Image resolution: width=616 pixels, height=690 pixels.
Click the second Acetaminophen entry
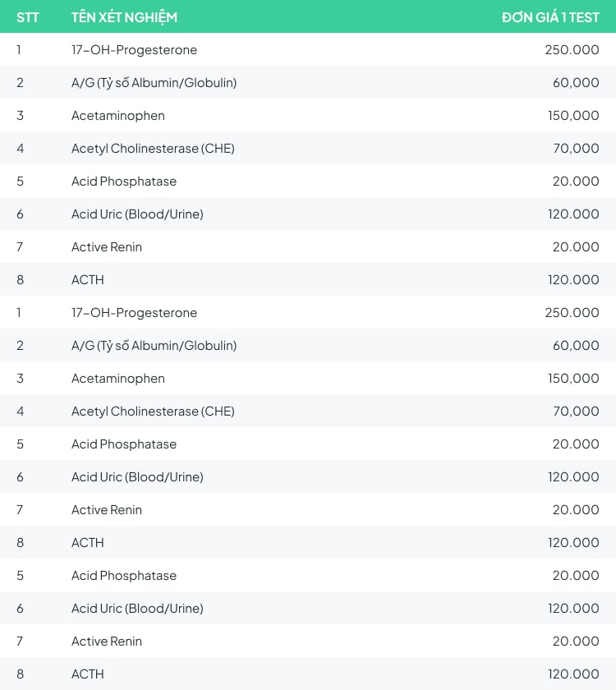117,379
